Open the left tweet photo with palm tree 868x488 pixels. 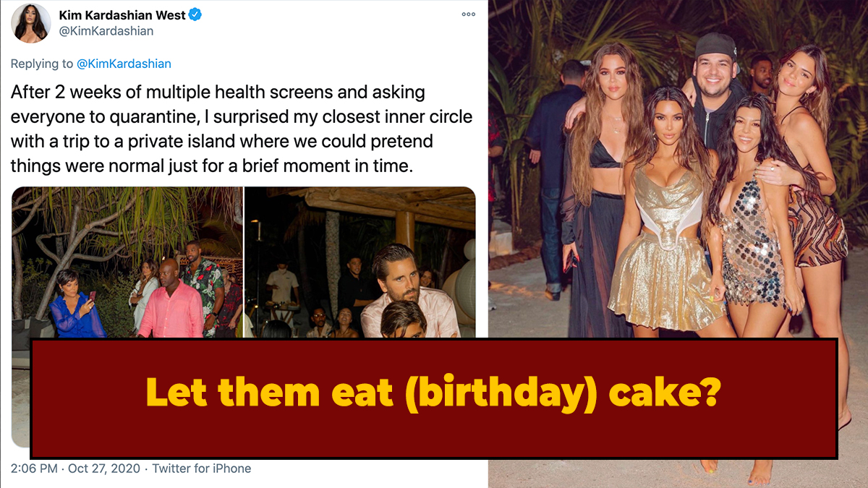coord(127,262)
